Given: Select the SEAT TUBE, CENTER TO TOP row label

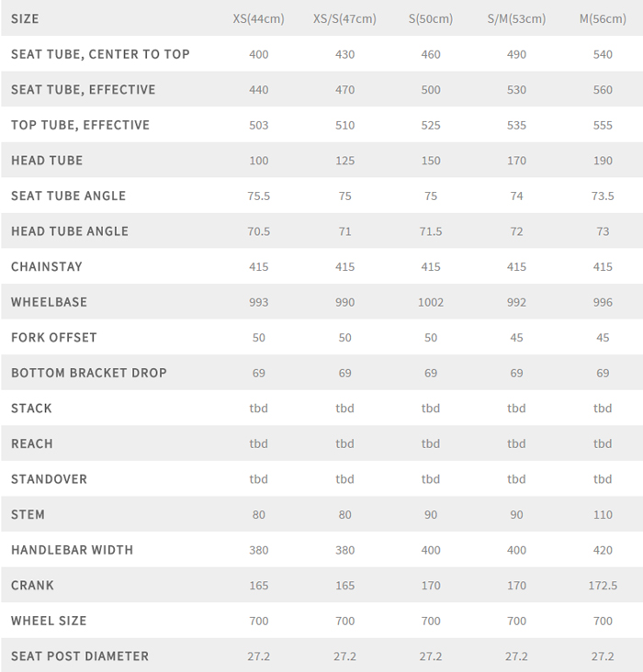Looking at the screenshot, I should coord(100,54).
